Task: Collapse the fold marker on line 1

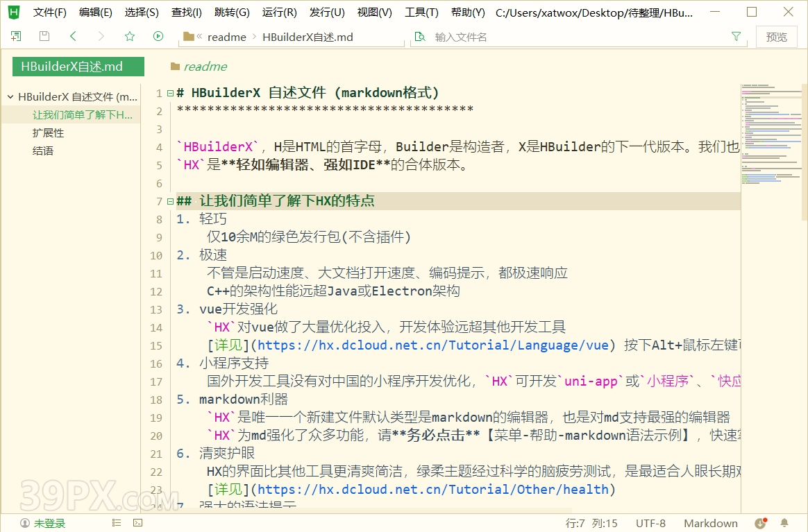Action: coord(170,93)
